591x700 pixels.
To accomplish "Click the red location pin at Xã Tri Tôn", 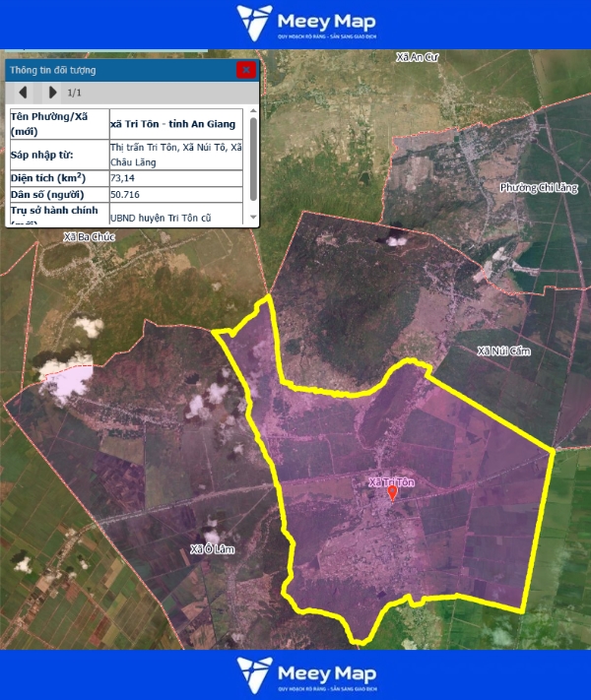I will pyautogui.click(x=392, y=493).
